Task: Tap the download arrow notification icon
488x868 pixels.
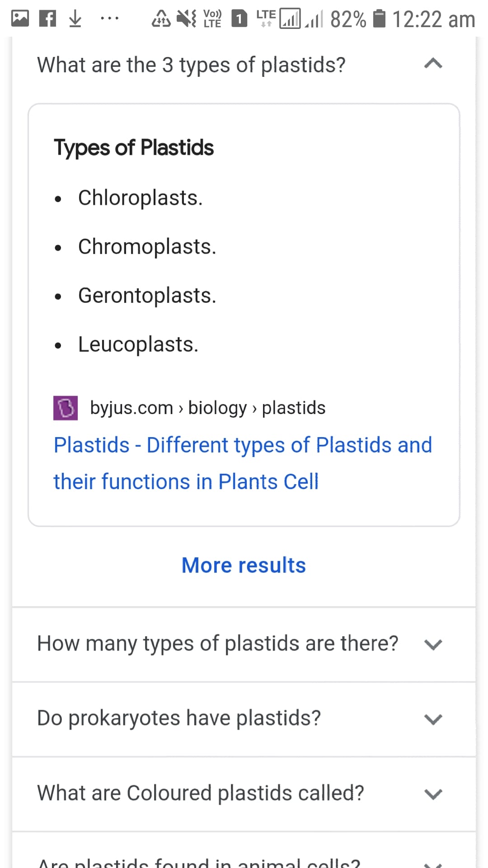Action: coord(75,19)
